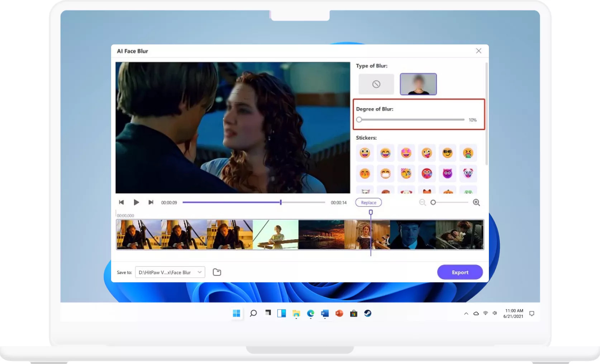Open the folder icon beside the save path

pos(217,272)
